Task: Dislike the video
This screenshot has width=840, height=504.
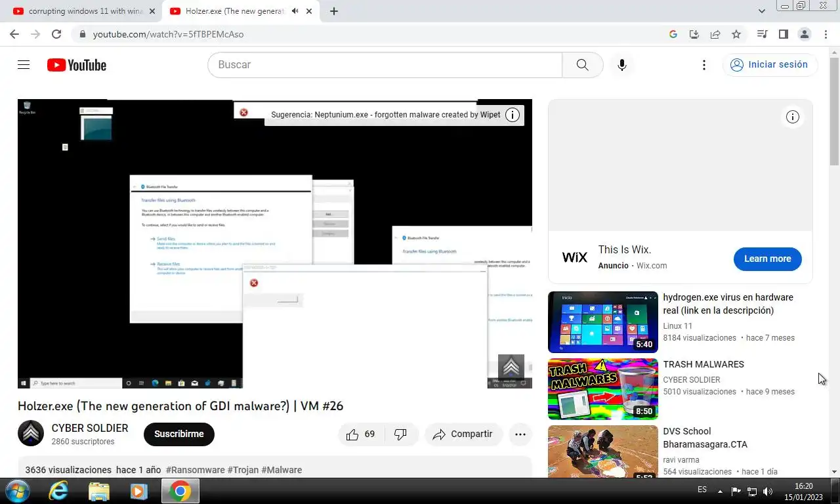Action: (x=400, y=434)
